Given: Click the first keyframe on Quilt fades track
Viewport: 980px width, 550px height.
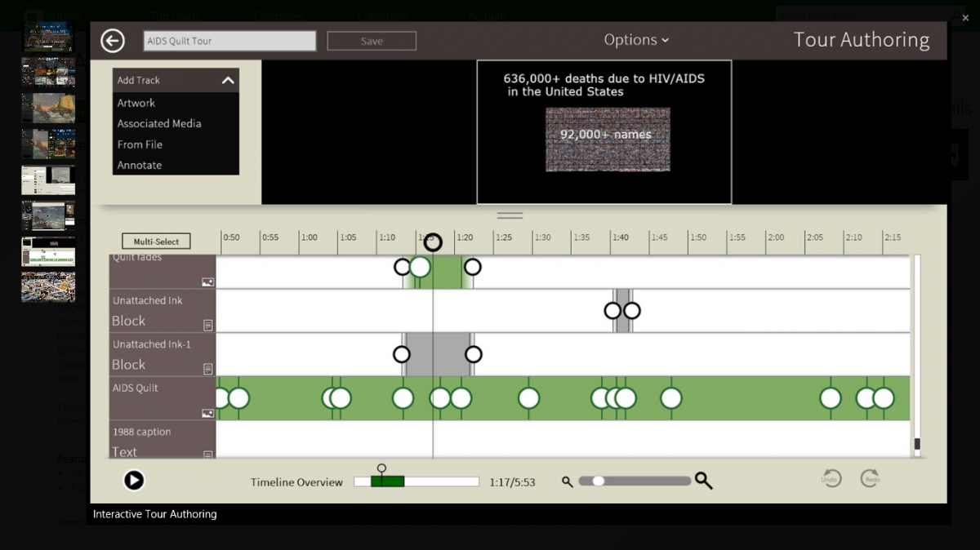Looking at the screenshot, I should click(402, 267).
